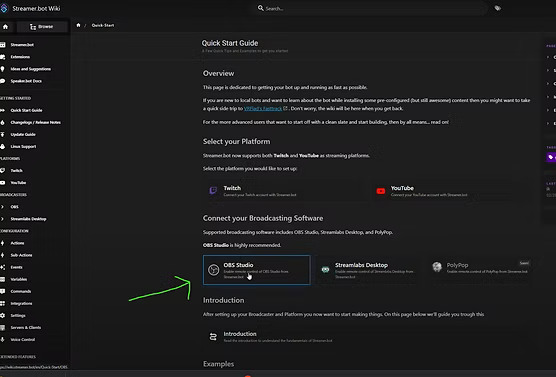Follow the VRFlad's Fasttrack link

(263, 109)
